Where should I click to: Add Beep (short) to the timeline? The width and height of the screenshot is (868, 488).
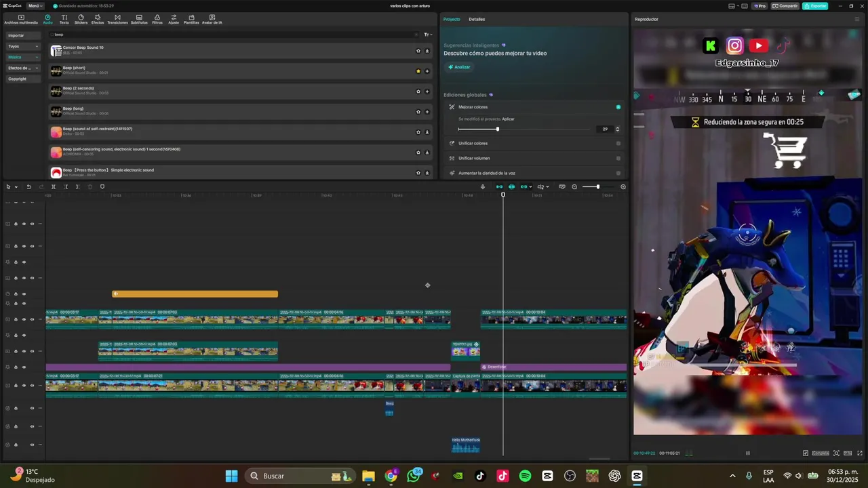click(x=427, y=71)
